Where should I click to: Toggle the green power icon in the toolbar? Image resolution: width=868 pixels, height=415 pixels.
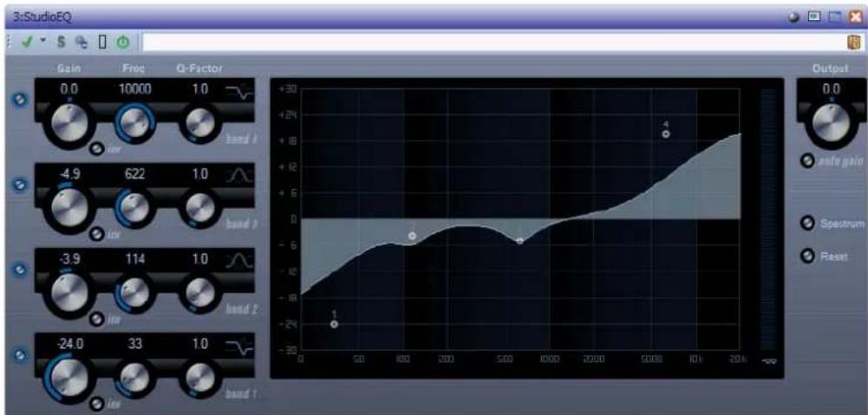123,42
